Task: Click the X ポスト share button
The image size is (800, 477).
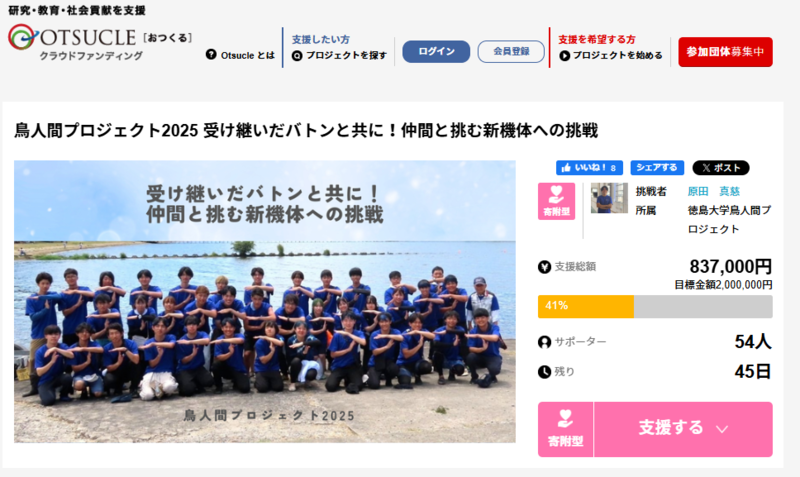Action: 720,167
